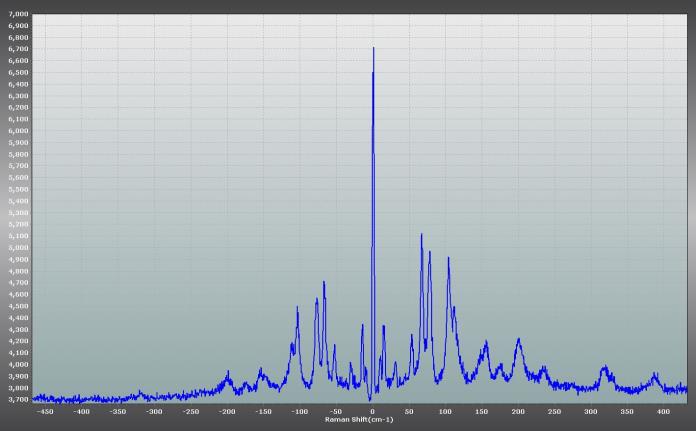The height and width of the screenshot is (431, 696).
Task: Click the -100 tick label on x-axis
Action: click(299, 411)
